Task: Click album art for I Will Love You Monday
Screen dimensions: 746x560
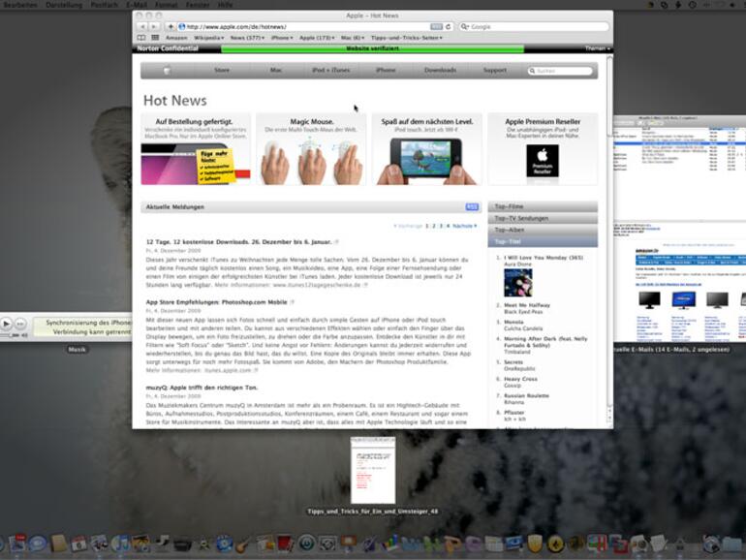Action: pos(517,283)
